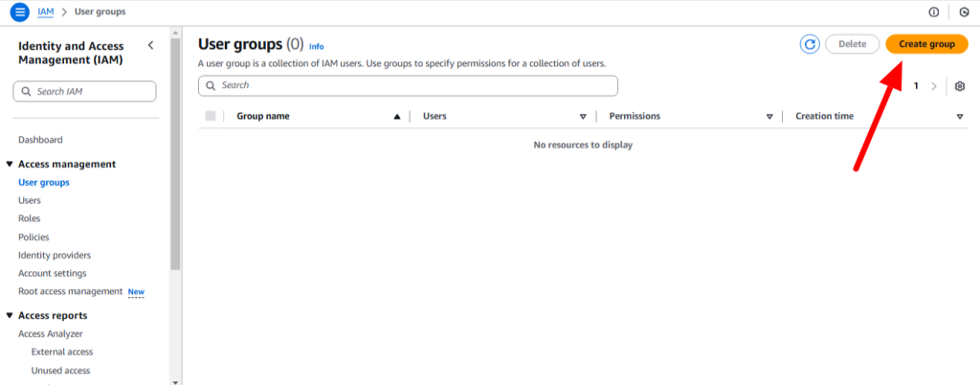Sort by Creation time column arrow
Image resolution: width=980 pixels, height=385 pixels.
(959, 116)
